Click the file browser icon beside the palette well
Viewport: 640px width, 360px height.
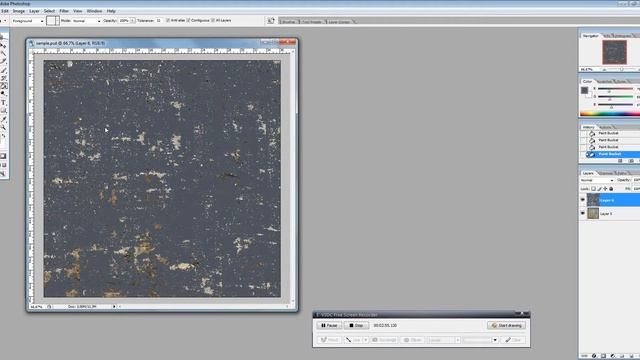pos(271,20)
